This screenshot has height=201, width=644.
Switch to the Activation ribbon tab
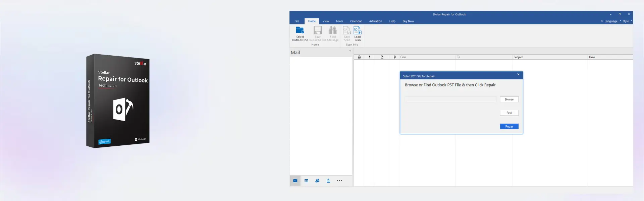click(376, 21)
